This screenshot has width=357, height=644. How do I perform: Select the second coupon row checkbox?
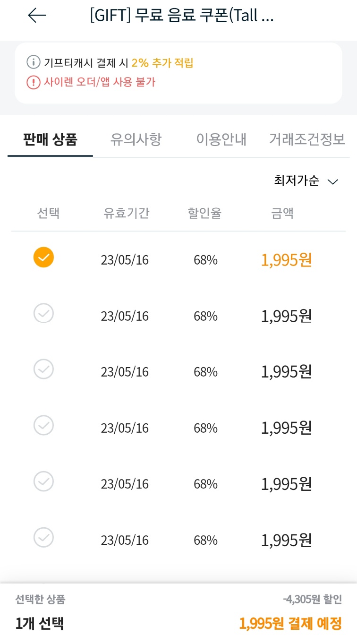tap(43, 313)
